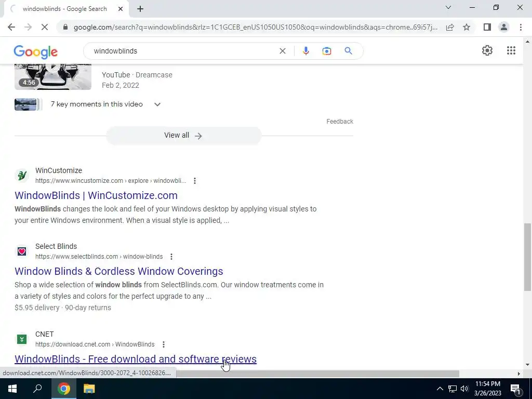Viewport: 532px width, 399px height.
Task: Open more options for CNET result
Action: coord(164,345)
